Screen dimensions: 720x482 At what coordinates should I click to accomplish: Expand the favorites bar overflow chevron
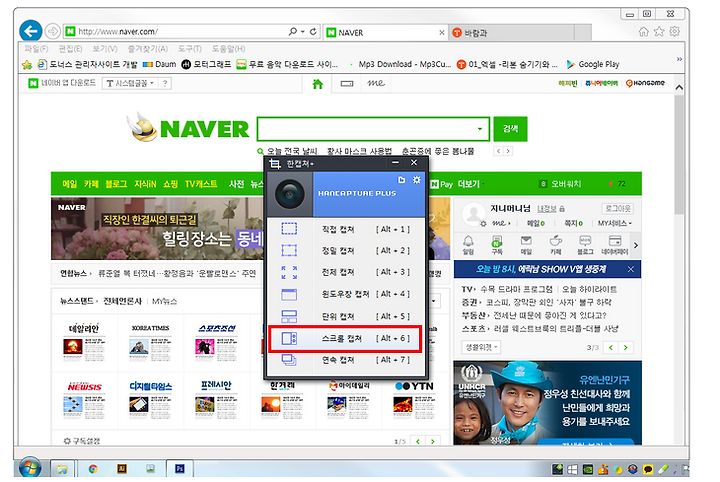[x=679, y=59]
